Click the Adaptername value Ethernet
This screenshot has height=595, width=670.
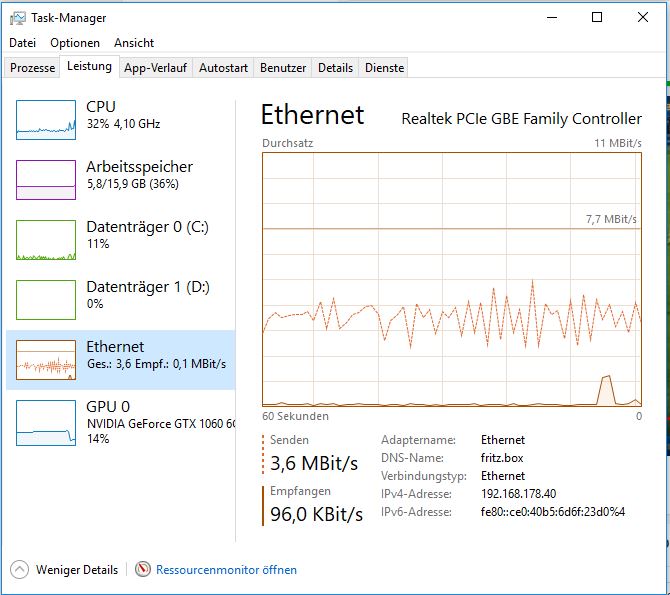tap(503, 440)
